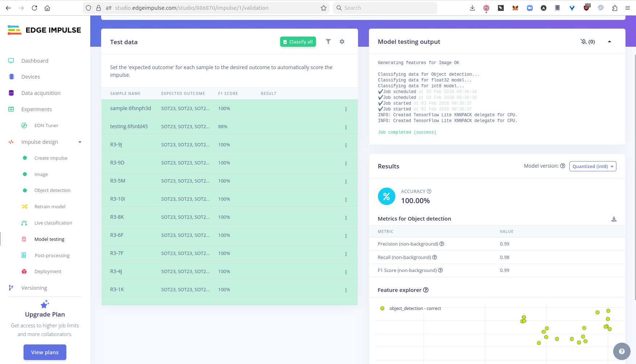Download object detection metrics
636x364 pixels.
(x=614, y=219)
